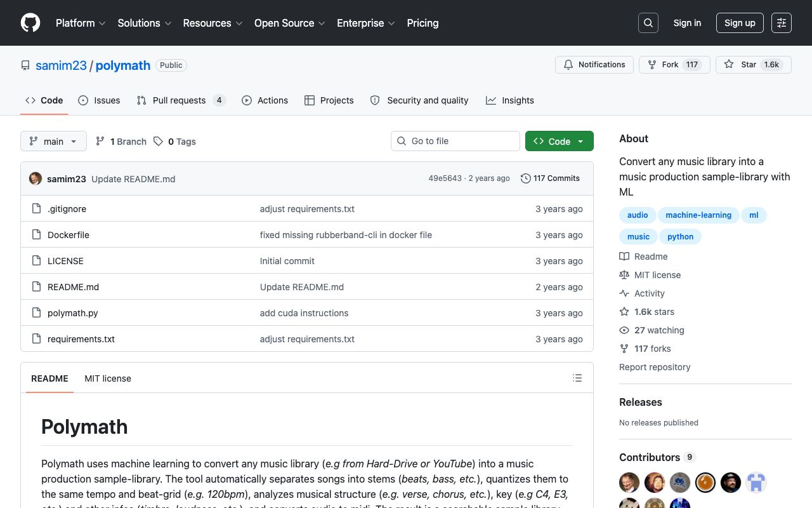Focus the Go to file search field
812x508 pixels.
pyautogui.click(x=455, y=141)
